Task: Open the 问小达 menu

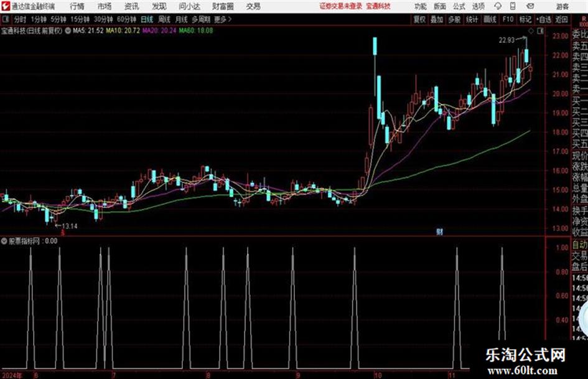Action: (189, 6)
